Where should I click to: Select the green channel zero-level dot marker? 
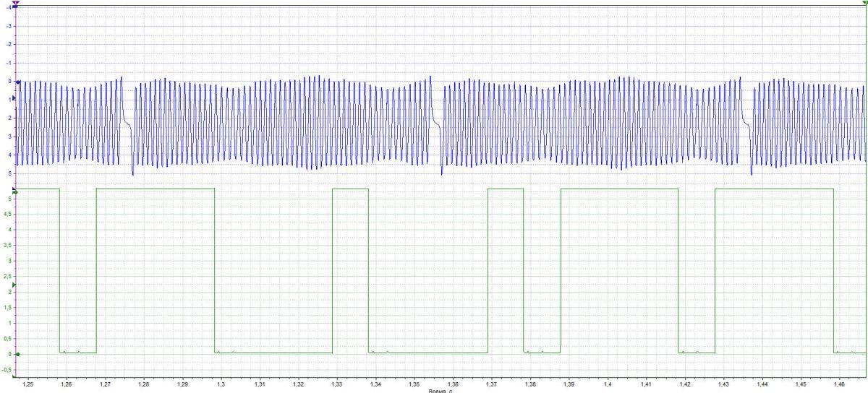(17, 354)
